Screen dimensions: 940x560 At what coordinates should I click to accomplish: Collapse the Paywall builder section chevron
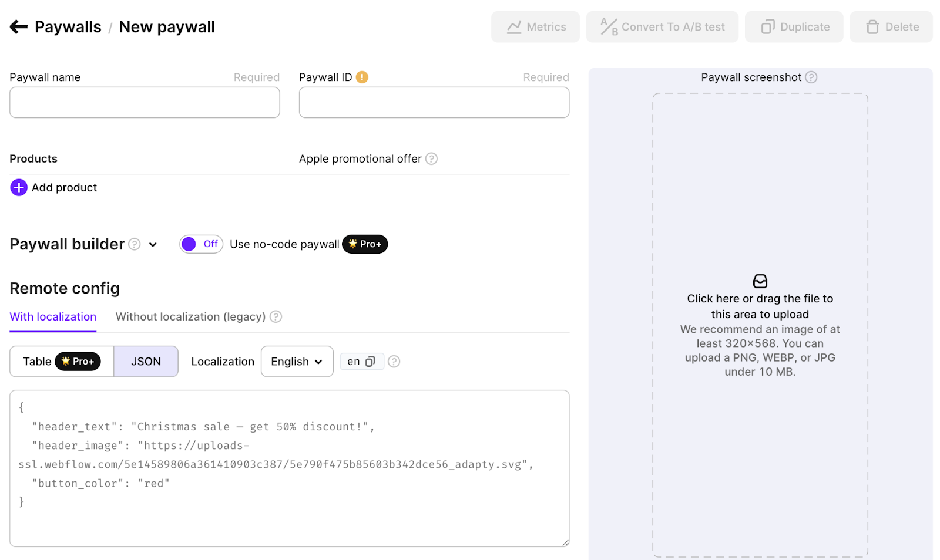tap(153, 245)
